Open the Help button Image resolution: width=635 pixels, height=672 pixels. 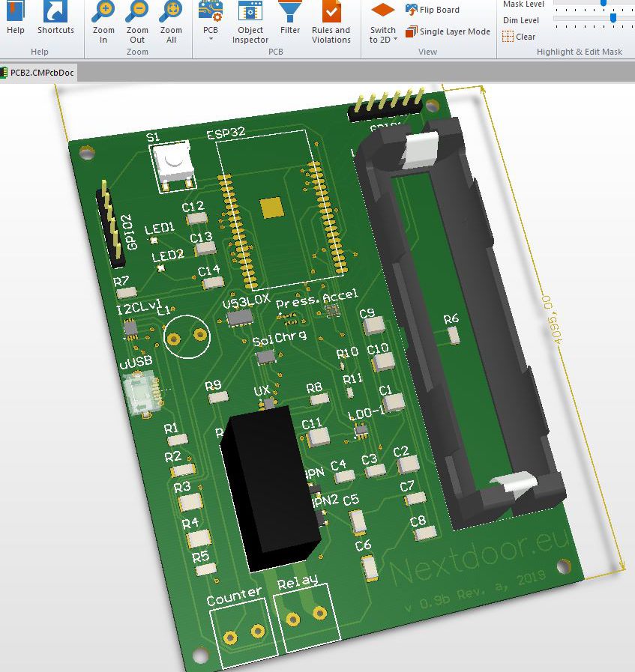[16, 18]
